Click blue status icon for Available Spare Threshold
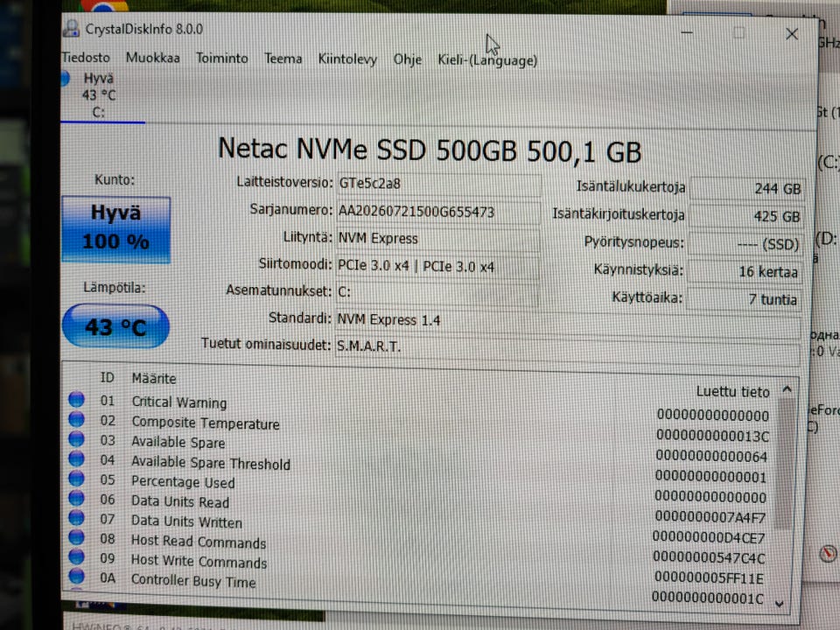Image resolution: width=840 pixels, height=630 pixels. coord(77,459)
